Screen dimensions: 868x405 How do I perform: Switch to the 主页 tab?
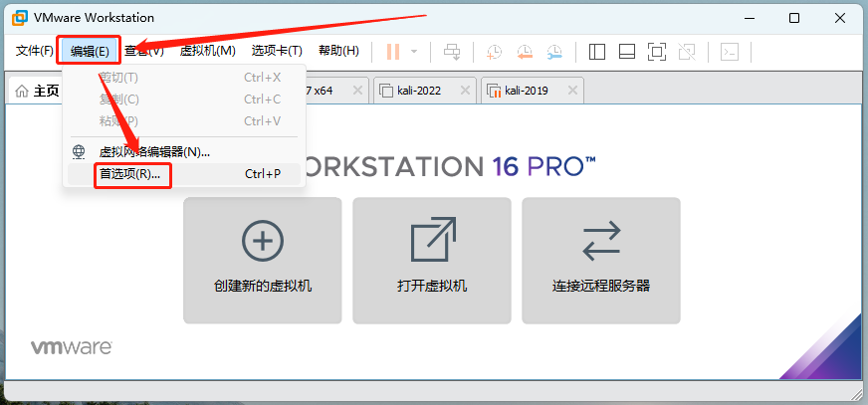38,91
